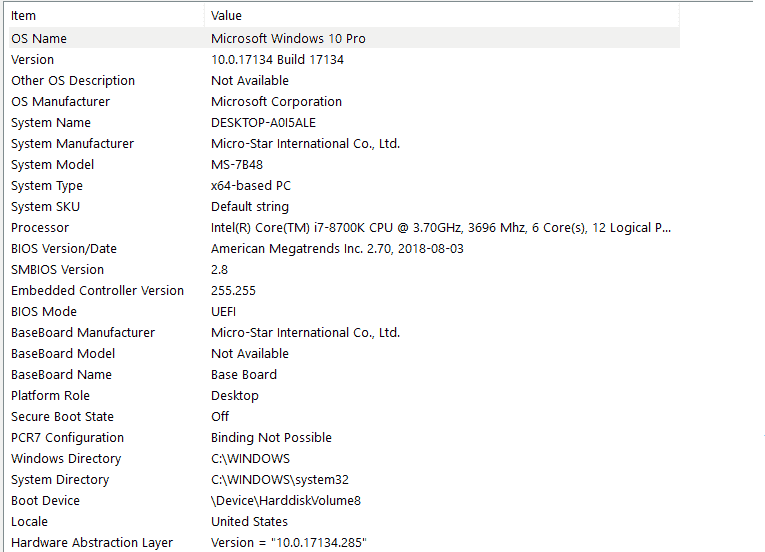765x552 pixels.
Task: Select the OS Name row label
Action: coord(39,39)
